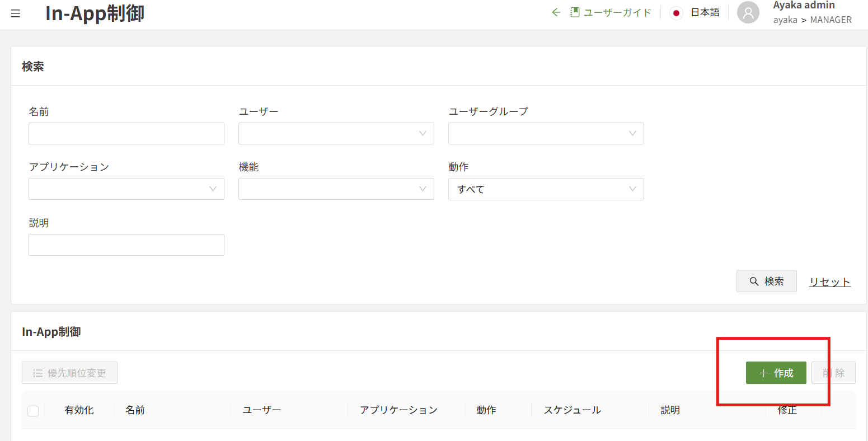Open the ユーザーガイド link
868x441 pixels.
coord(617,12)
